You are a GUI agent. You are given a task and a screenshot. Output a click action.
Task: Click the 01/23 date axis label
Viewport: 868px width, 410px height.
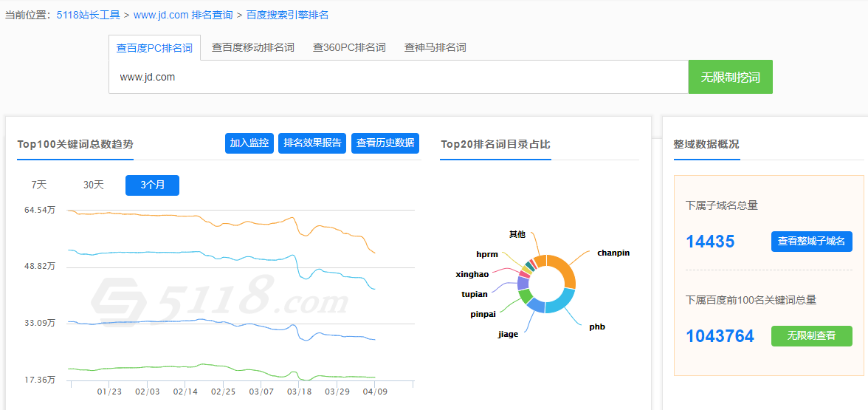pos(109,392)
